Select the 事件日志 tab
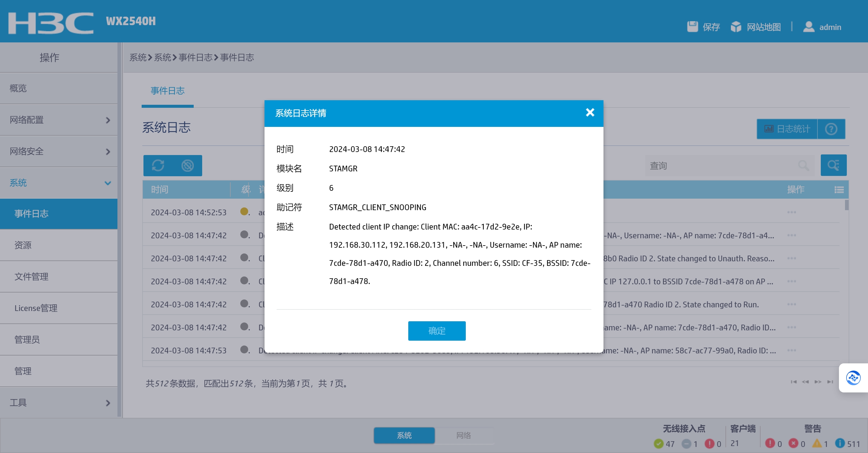The height and width of the screenshot is (453, 868). click(x=167, y=91)
